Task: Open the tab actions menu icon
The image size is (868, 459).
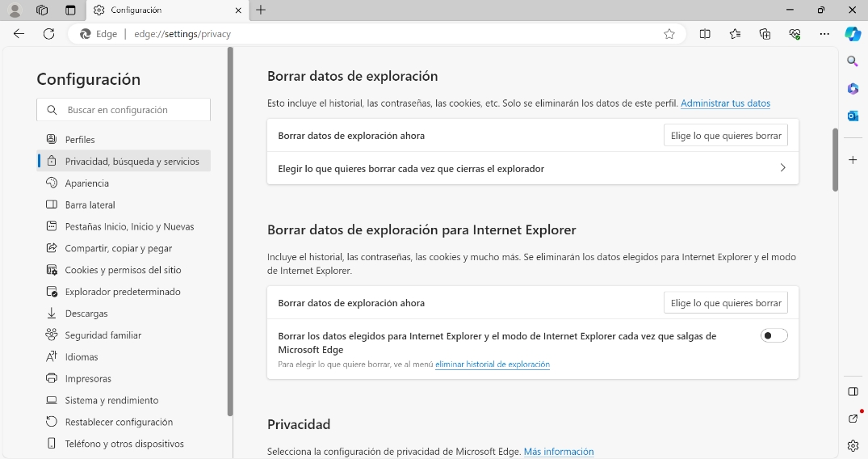Action: (x=70, y=10)
